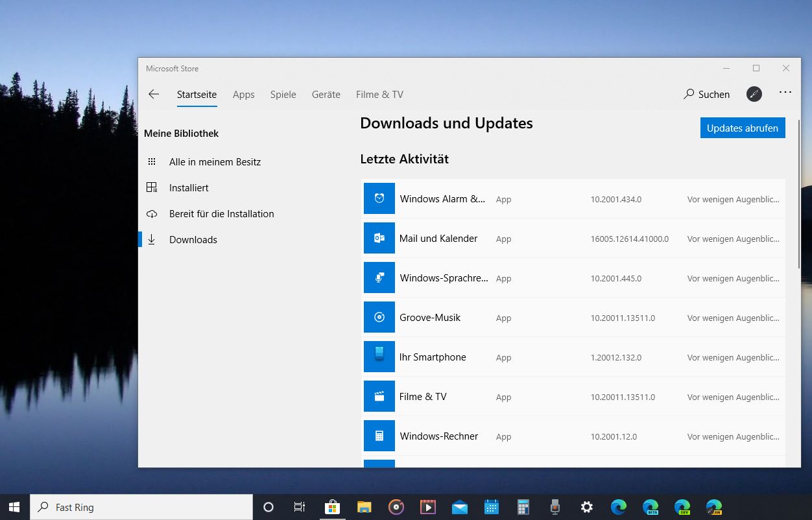The image size is (812, 520).
Task: Open the Calendar taskbar icon
Action: pos(491,507)
